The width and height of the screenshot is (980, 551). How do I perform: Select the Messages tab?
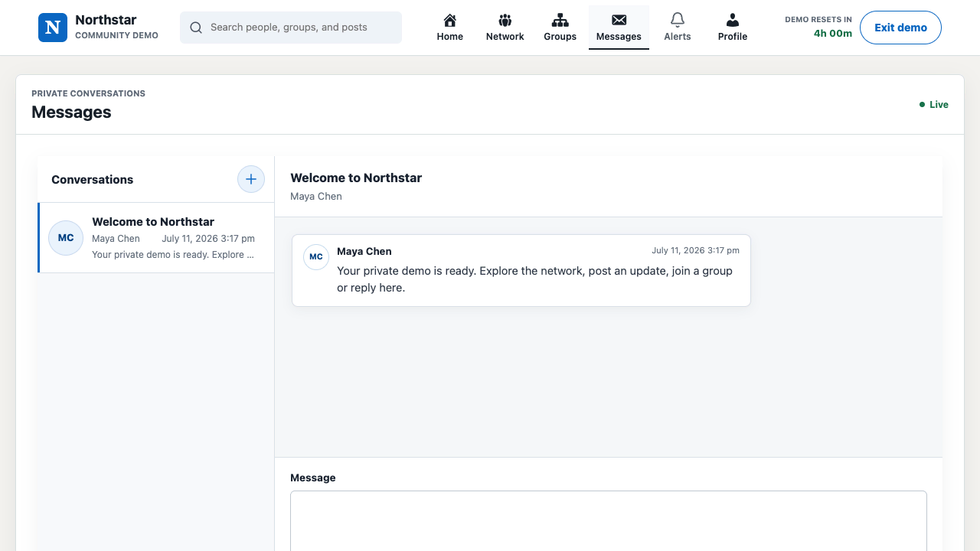coord(619,28)
